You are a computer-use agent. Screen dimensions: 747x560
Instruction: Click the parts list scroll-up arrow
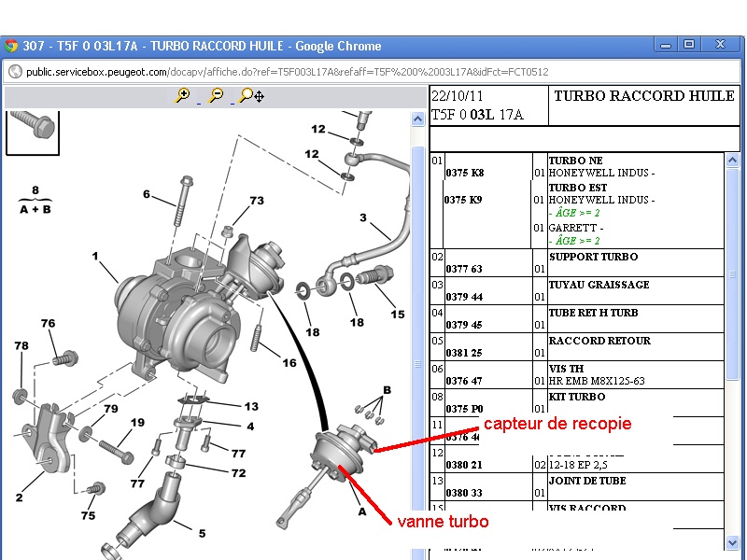(x=732, y=161)
